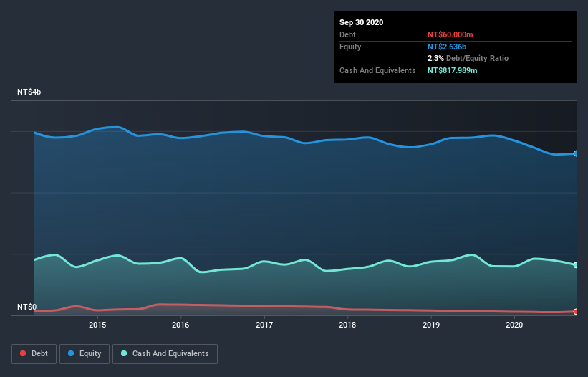This screenshot has width=588, height=377.
Task: Click the red Debt legend dot
Action: 23,353
